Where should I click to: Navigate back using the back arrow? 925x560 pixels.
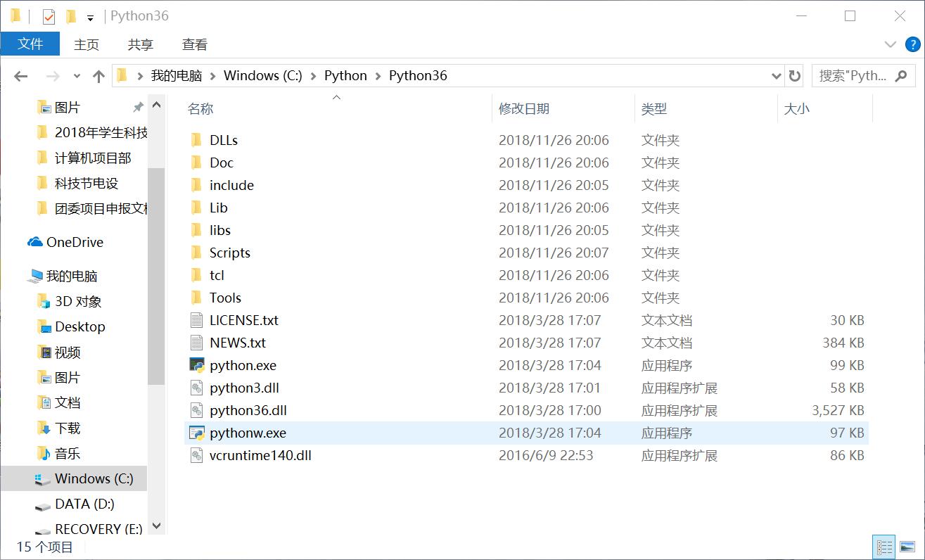click(x=20, y=75)
